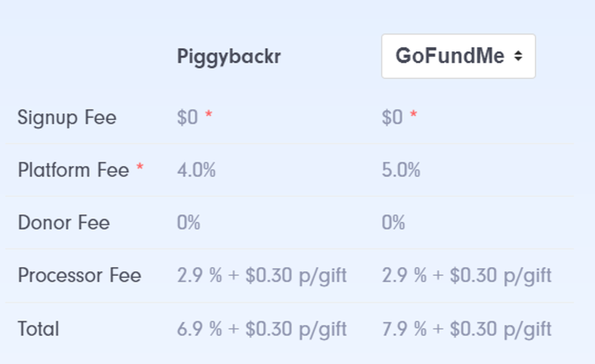Click Piggybackr's 0% donor fee value
Image resolution: width=595 pixels, height=364 pixels.
[x=189, y=223]
